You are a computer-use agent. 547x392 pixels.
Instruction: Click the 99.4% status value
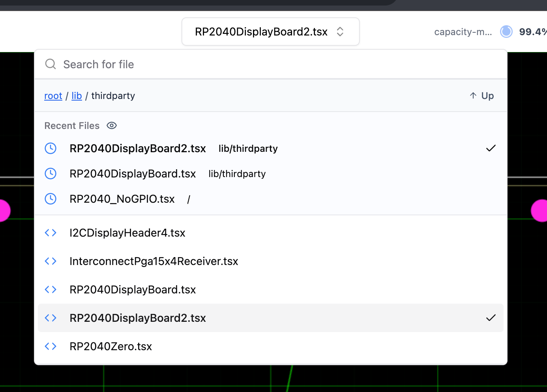533,32
